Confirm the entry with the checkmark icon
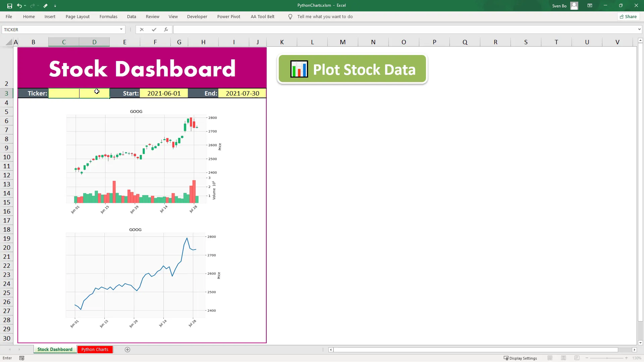The image size is (644, 362). pos(154,29)
